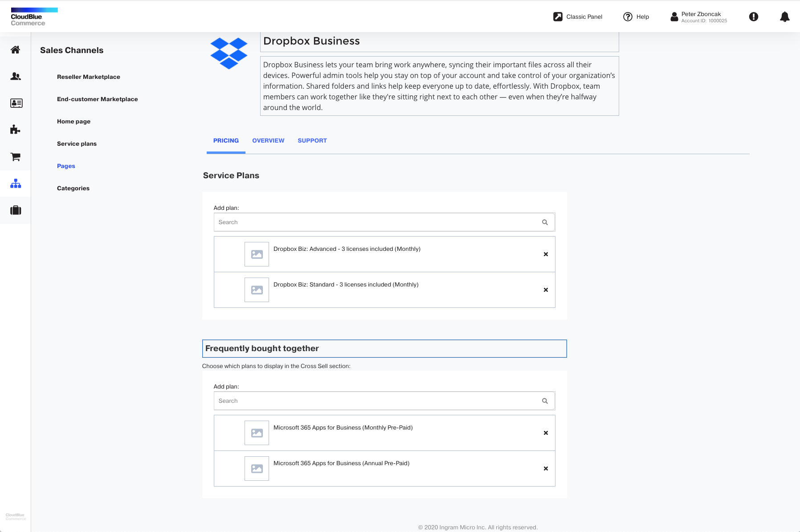Click search magnifier in Frequently bought field
The width and height of the screenshot is (800, 532).
[544, 401]
